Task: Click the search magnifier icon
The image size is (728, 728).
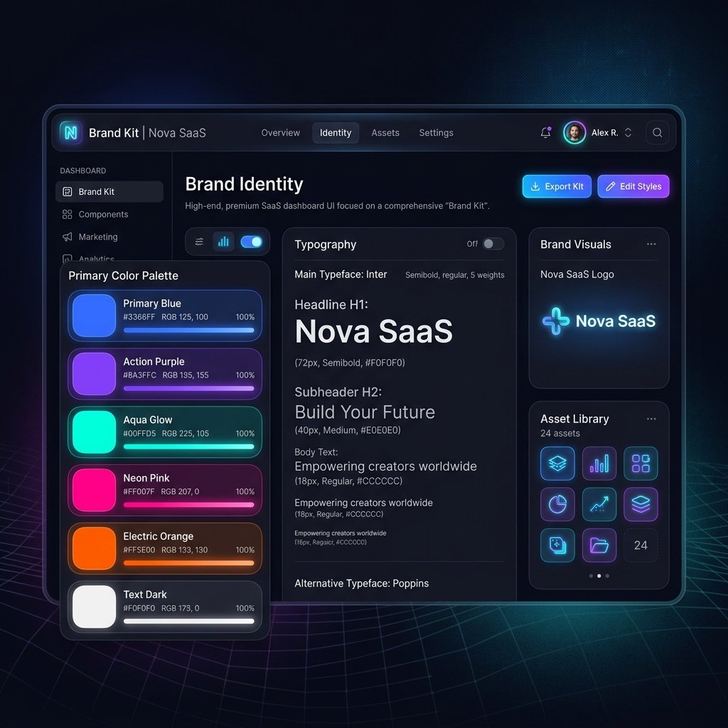Action: tap(657, 132)
